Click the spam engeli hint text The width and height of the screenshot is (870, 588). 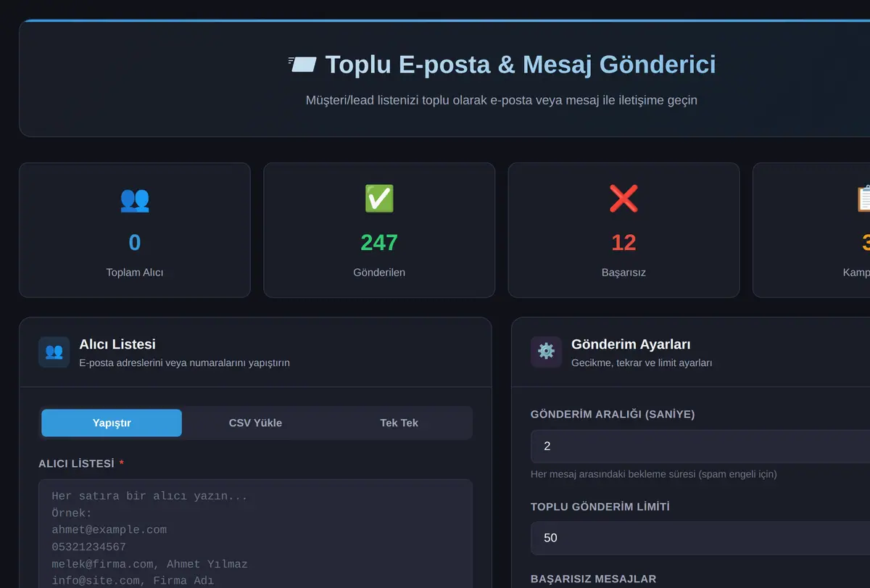[x=653, y=474]
